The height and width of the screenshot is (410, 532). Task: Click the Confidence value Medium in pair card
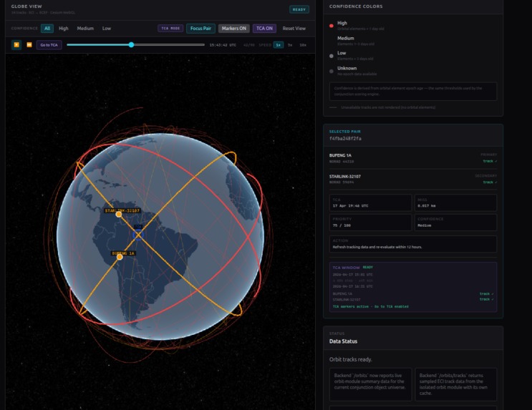(x=425, y=225)
